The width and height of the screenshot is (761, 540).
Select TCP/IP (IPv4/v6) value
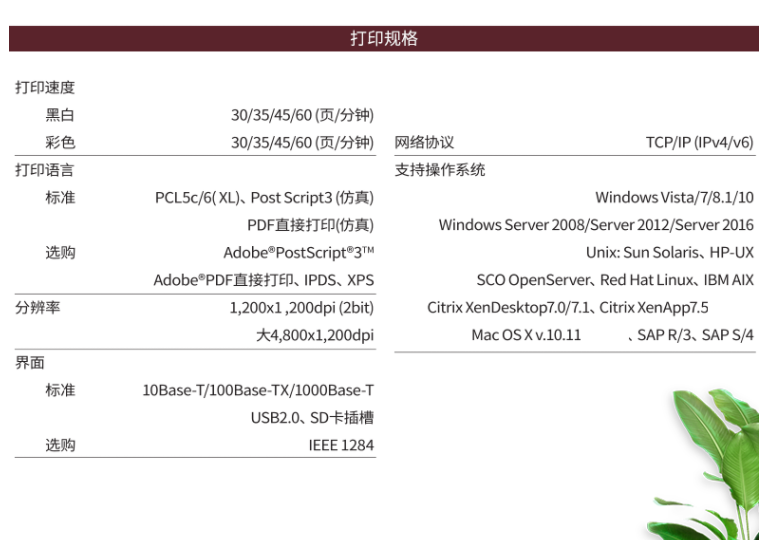[x=699, y=143]
